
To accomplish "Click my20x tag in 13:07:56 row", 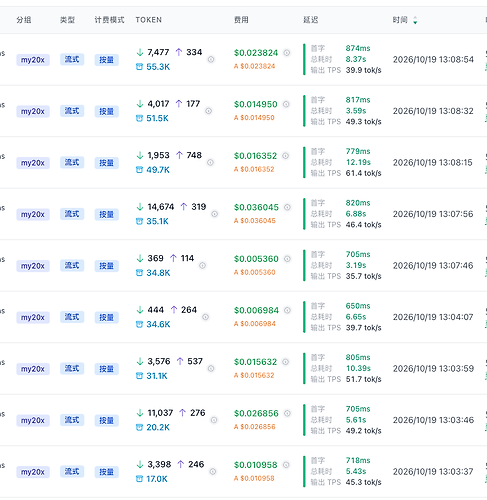I will coord(33,214).
